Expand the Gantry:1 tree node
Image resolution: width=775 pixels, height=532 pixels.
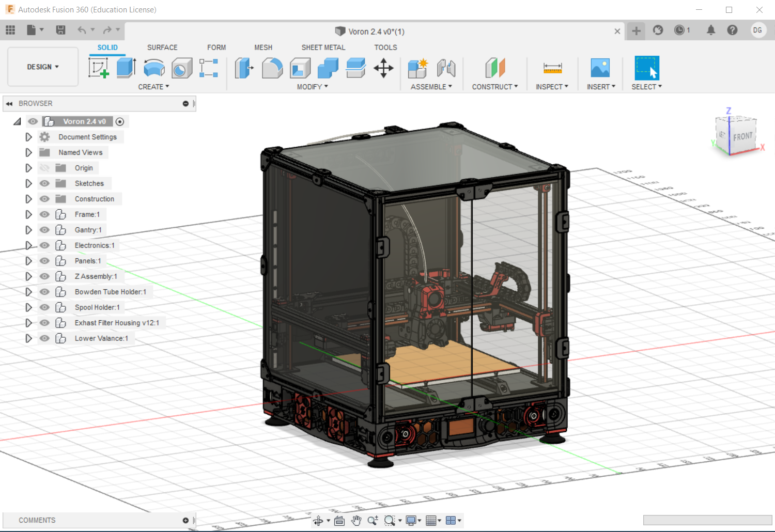coord(28,229)
